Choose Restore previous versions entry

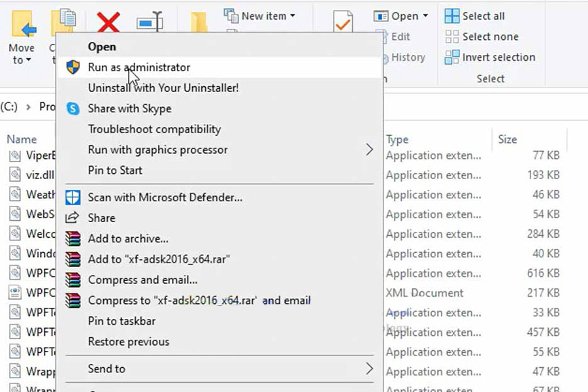point(220,342)
